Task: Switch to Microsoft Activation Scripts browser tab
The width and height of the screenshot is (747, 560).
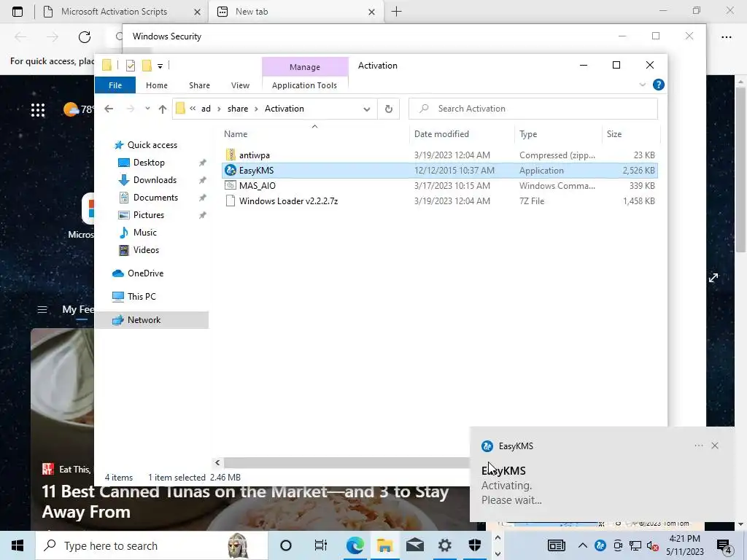Action: (x=115, y=12)
